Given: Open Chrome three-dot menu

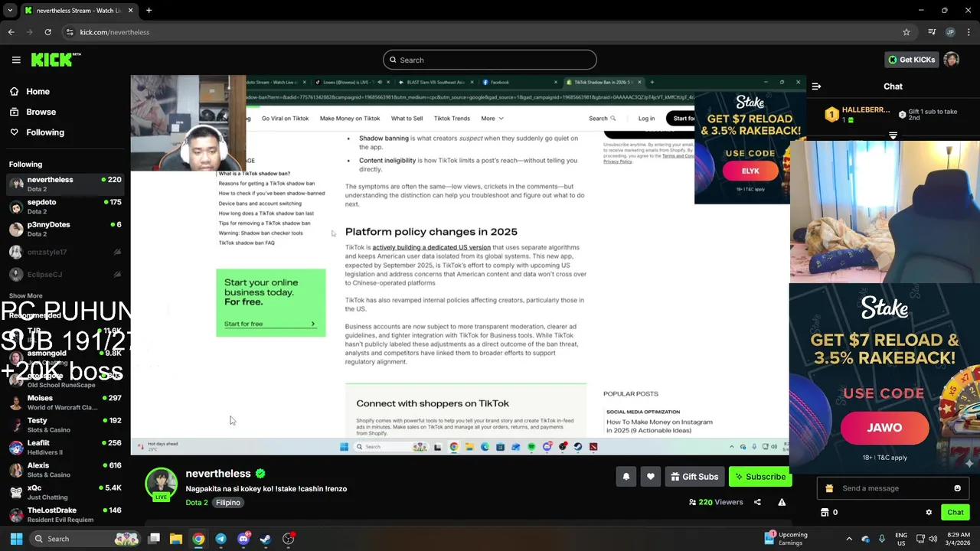Looking at the screenshot, I should 969,32.
